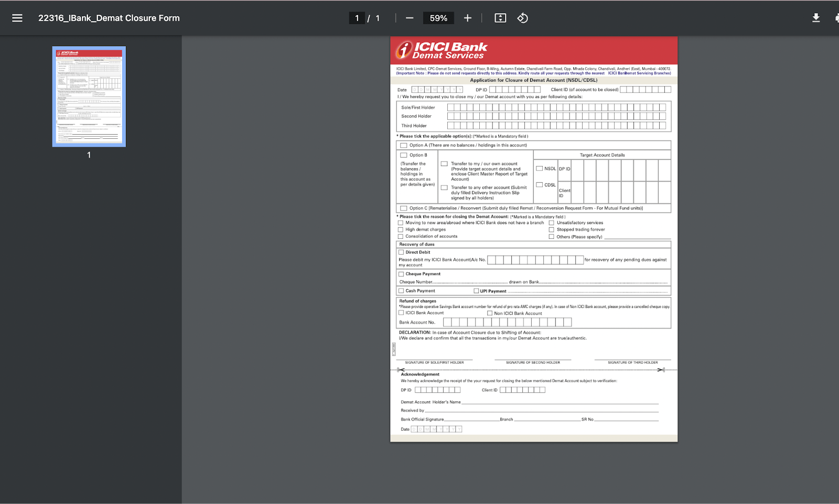Check the Option A checkbox
The width and height of the screenshot is (839, 504).
click(403, 145)
